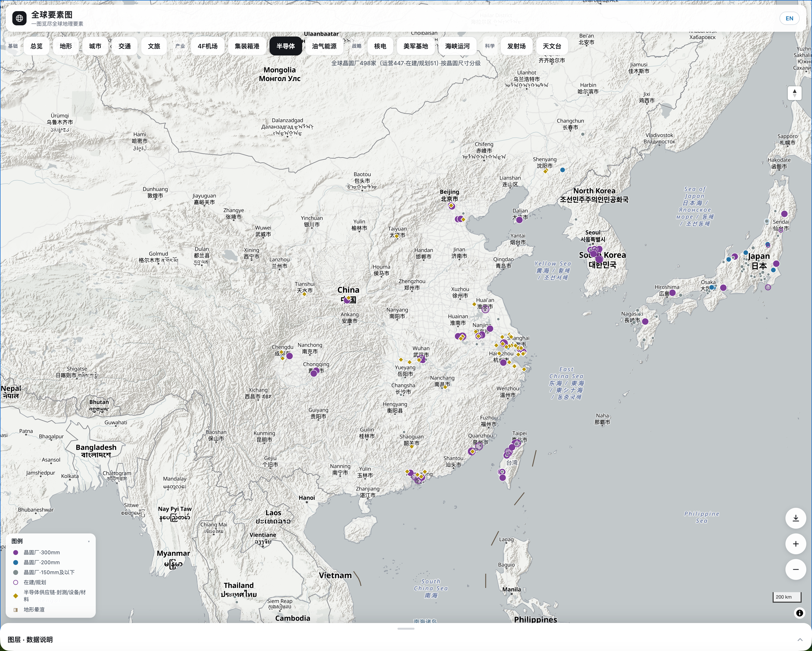This screenshot has height=651, width=812.
Task: Open the 集装箱港 container ports tab
Action: [x=247, y=46]
